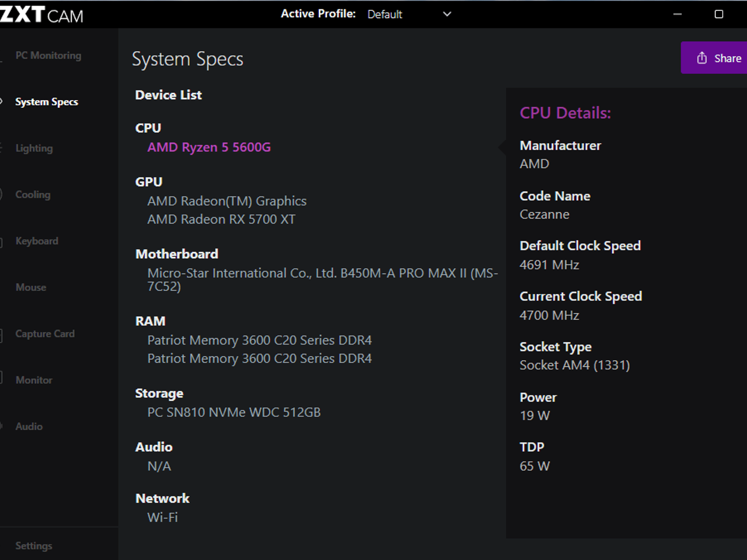Select AMD Radeon(TM) Graphics device
The image size is (747, 560).
pyautogui.click(x=227, y=201)
